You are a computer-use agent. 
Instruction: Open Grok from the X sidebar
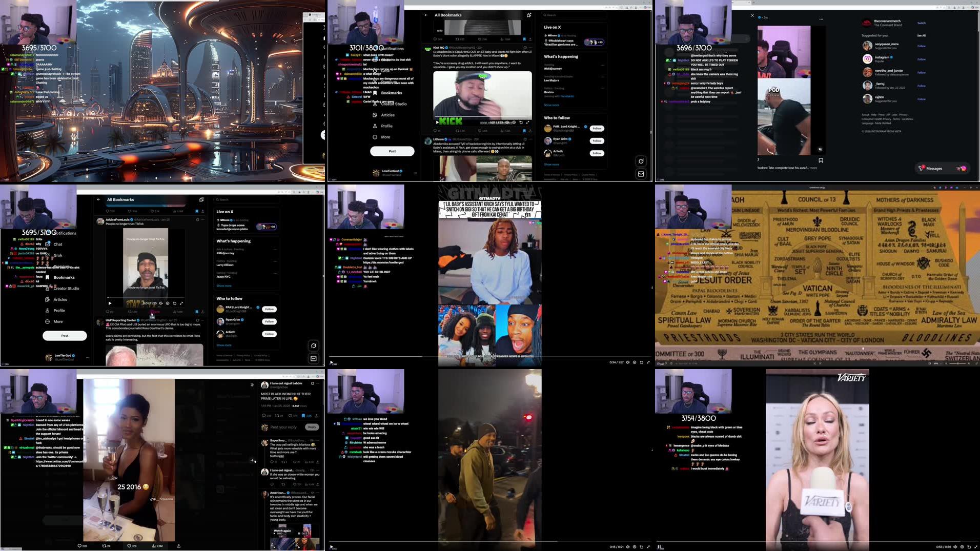(x=57, y=255)
